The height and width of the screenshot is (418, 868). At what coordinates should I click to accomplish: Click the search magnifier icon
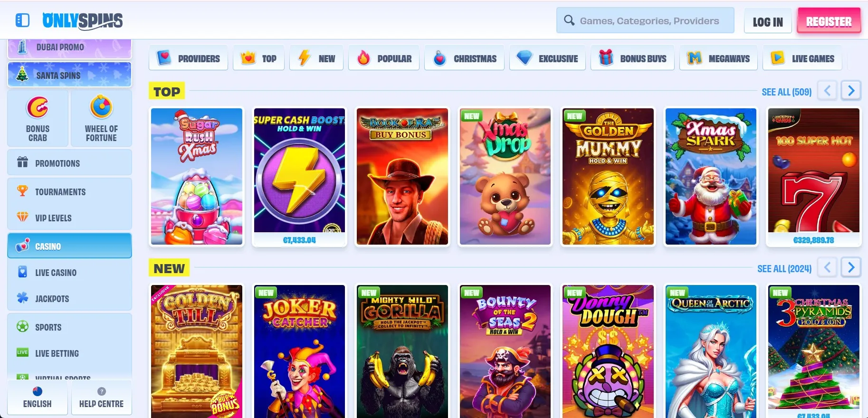pos(569,20)
